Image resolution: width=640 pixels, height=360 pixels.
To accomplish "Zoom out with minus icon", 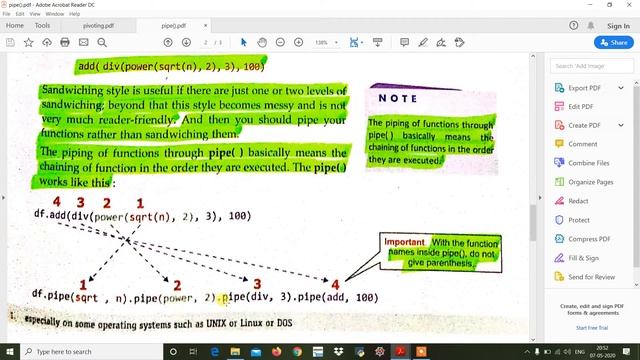I will (280, 42).
